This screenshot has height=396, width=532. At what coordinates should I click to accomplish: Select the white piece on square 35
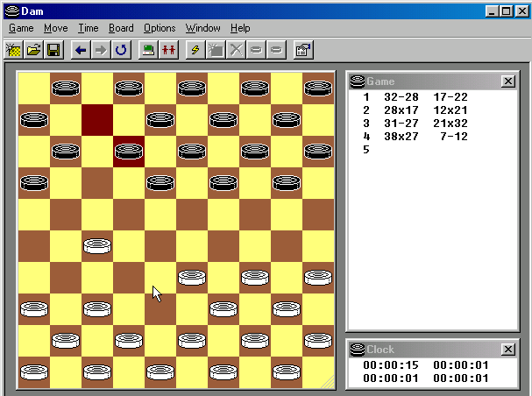(x=318, y=278)
